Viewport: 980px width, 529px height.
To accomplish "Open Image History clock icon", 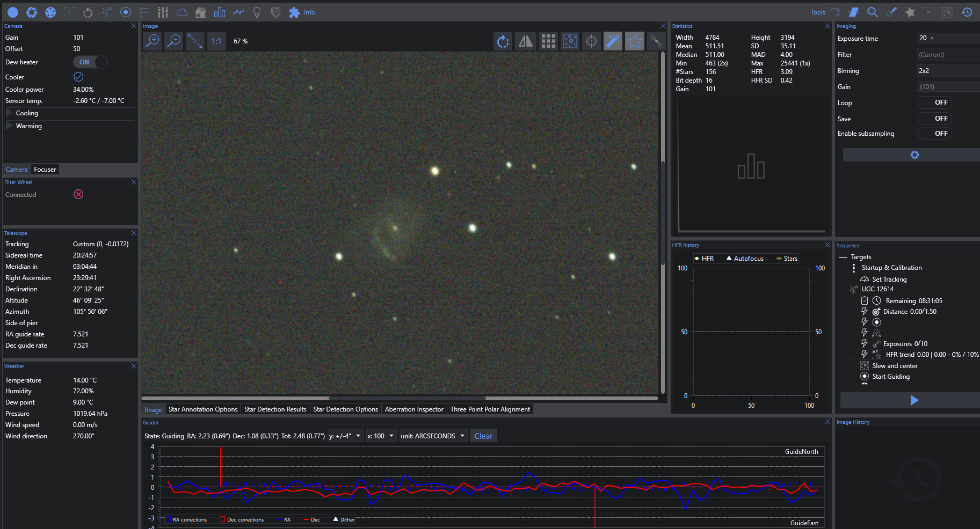I will [x=967, y=12].
